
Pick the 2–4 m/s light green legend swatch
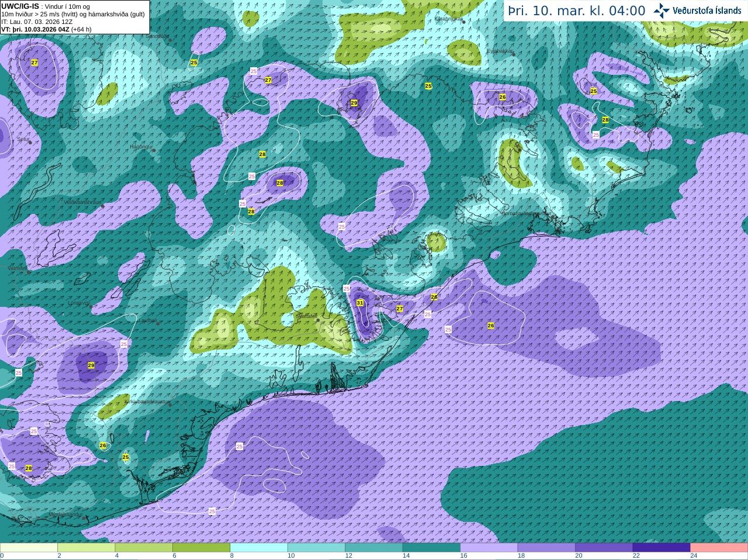pos(86,548)
